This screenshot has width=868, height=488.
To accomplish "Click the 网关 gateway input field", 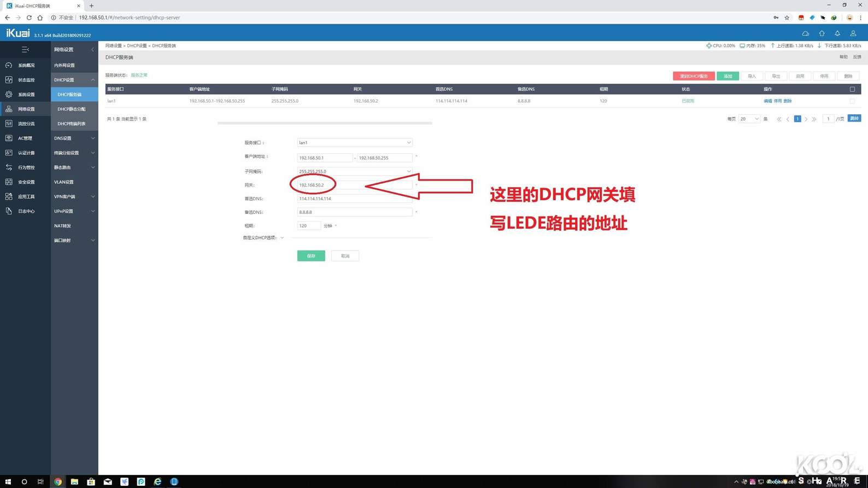I will tap(355, 185).
